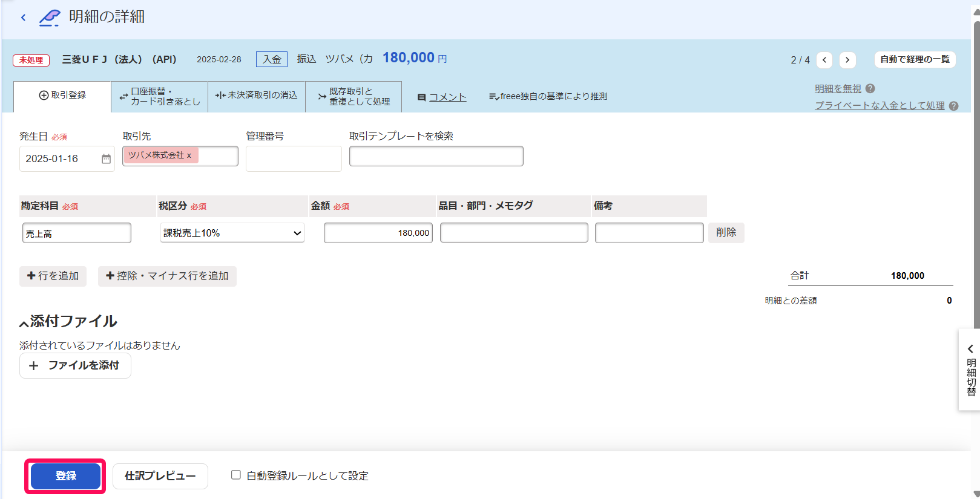The image size is (980, 499).
Task: Click the 備考 input field
Action: point(649,233)
